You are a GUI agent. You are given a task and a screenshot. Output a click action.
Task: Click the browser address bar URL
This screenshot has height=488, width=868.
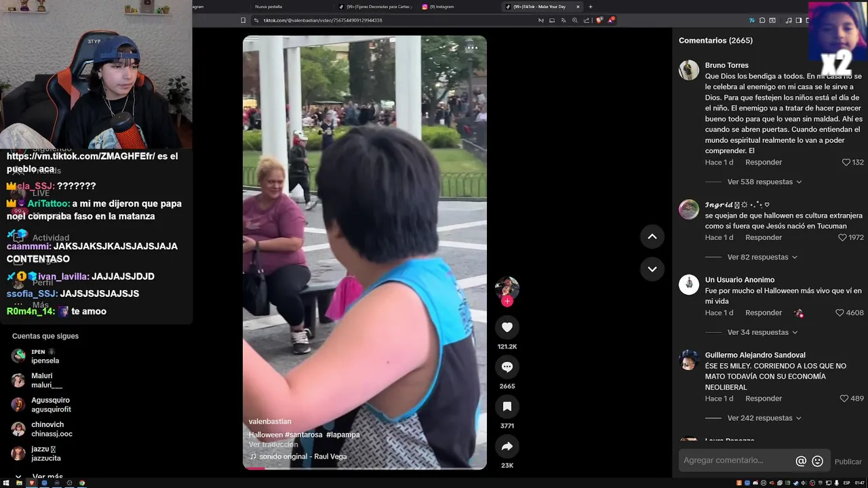click(323, 20)
